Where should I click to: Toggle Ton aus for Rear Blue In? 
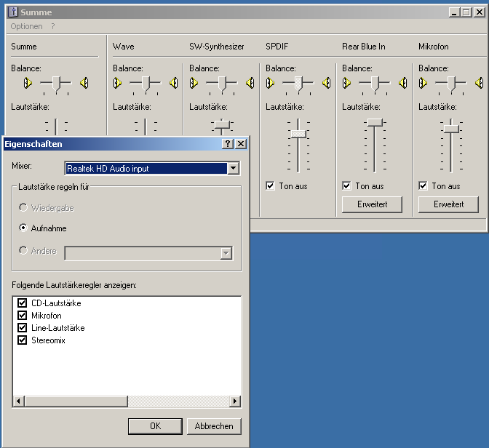tap(347, 186)
